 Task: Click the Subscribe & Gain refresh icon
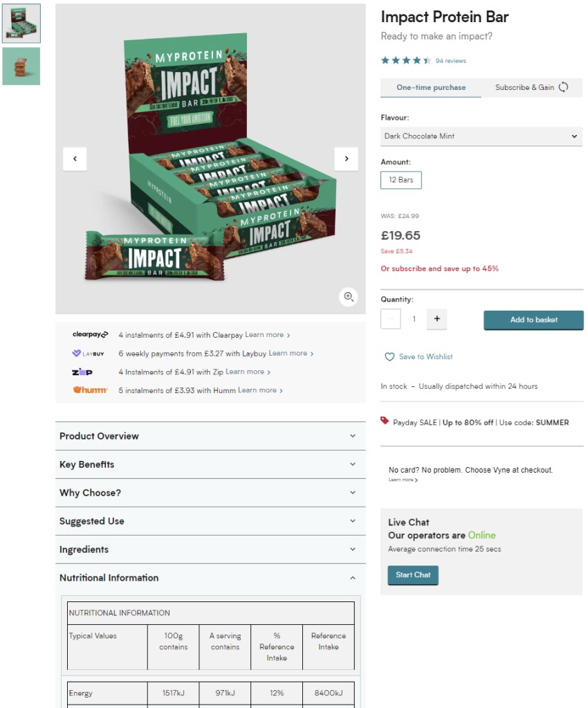pyautogui.click(x=563, y=87)
